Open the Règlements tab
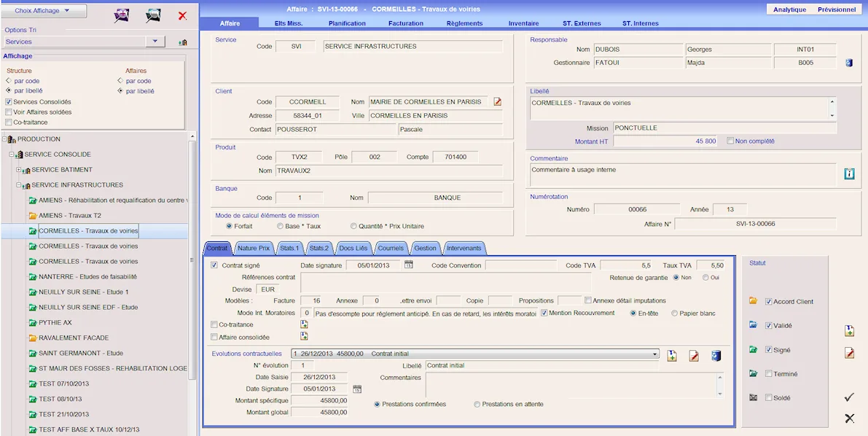Image resolution: width=868 pixels, height=436 pixels. pos(464,23)
